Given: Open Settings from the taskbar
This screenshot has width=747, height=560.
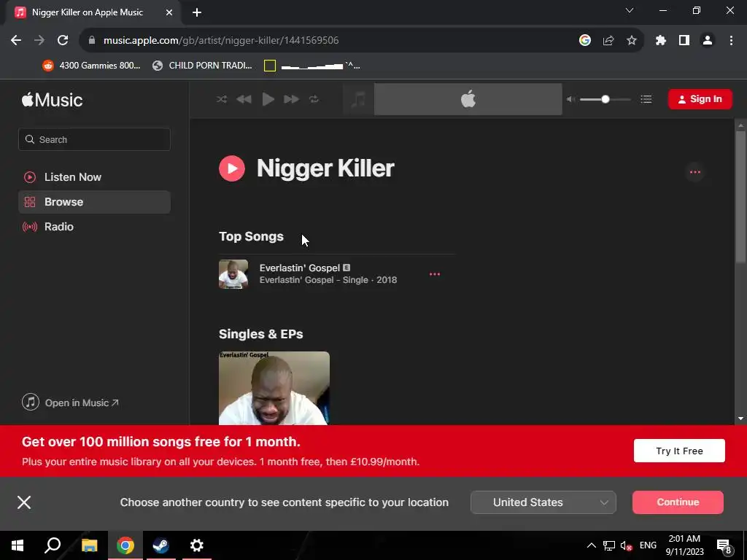Looking at the screenshot, I should click(x=197, y=545).
